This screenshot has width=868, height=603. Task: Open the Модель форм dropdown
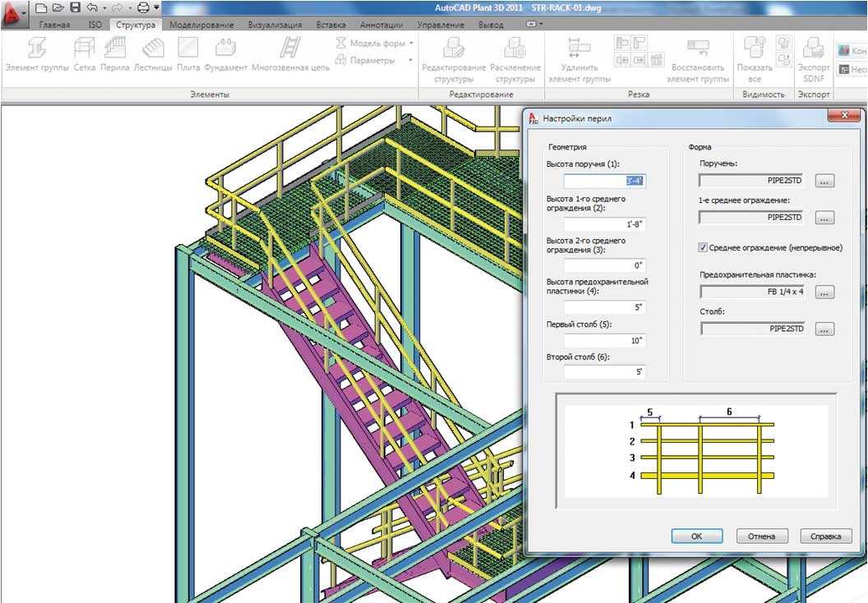pos(376,43)
